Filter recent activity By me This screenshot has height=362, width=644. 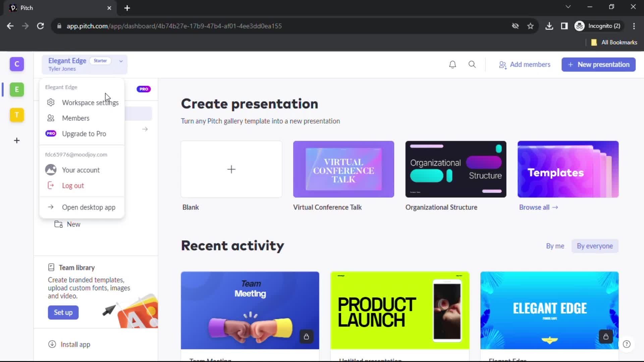coord(555,246)
